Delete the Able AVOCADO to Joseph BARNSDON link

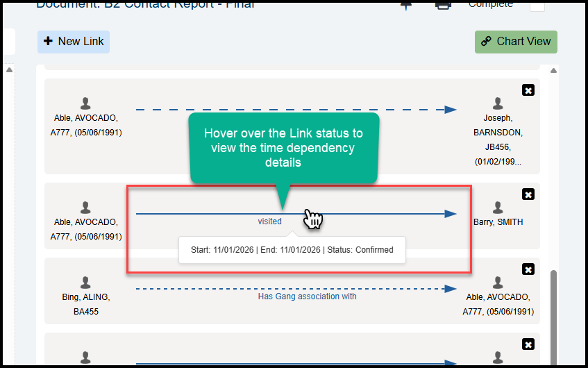point(528,90)
